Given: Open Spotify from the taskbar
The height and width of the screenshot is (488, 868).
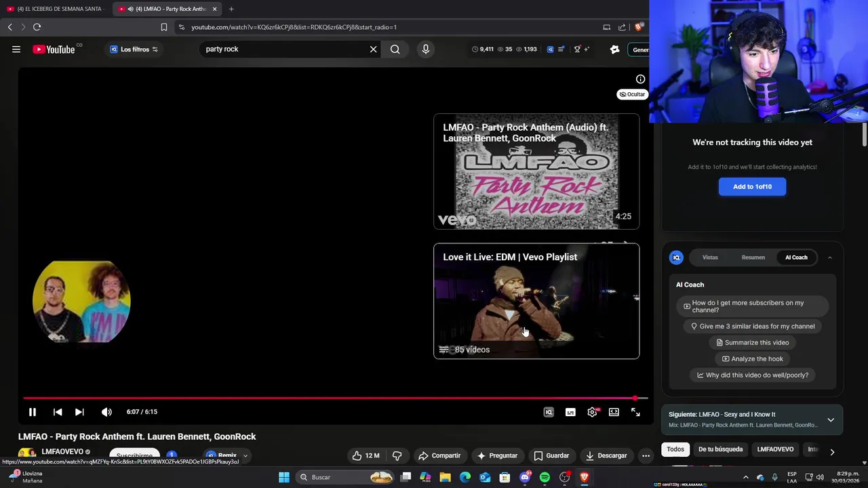Looking at the screenshot, I should click(x=545, y=477).
